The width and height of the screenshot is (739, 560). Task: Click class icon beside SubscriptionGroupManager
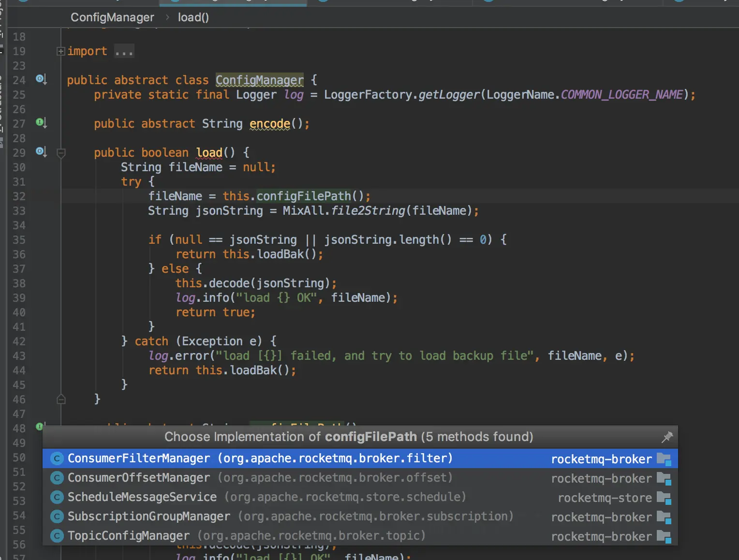click(x=57, y=516)
